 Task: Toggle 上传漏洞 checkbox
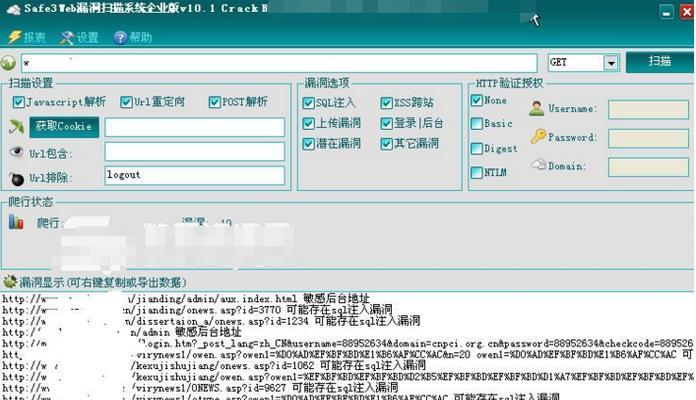(x=308, y=123)
